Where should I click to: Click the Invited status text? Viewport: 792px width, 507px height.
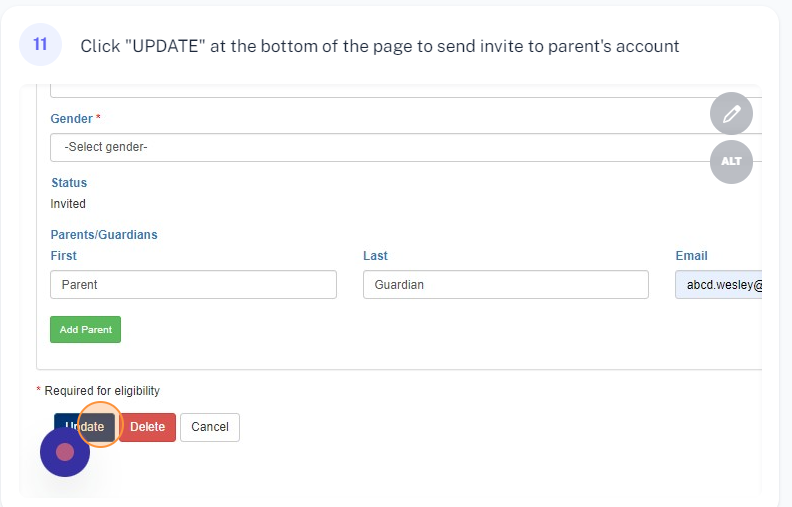pyautogui.click(x=68, y=204)
